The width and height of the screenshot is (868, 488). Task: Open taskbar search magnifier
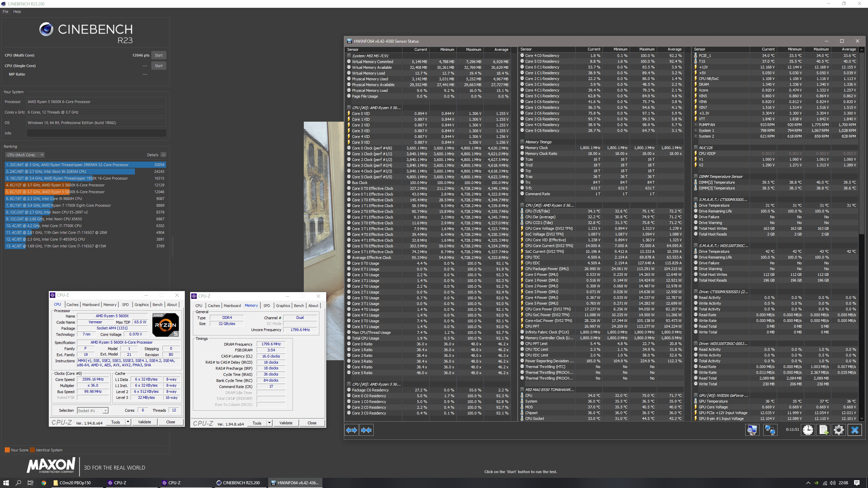pos(18,483)
